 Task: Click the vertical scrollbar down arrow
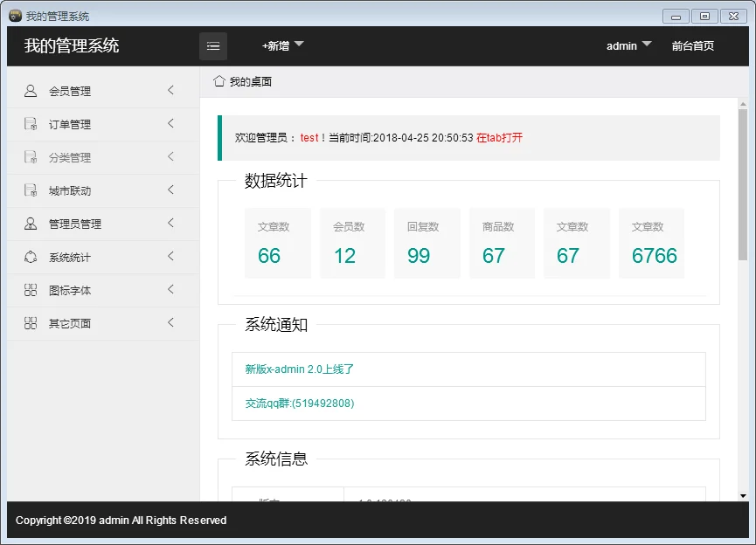click(x=743, y=495)
